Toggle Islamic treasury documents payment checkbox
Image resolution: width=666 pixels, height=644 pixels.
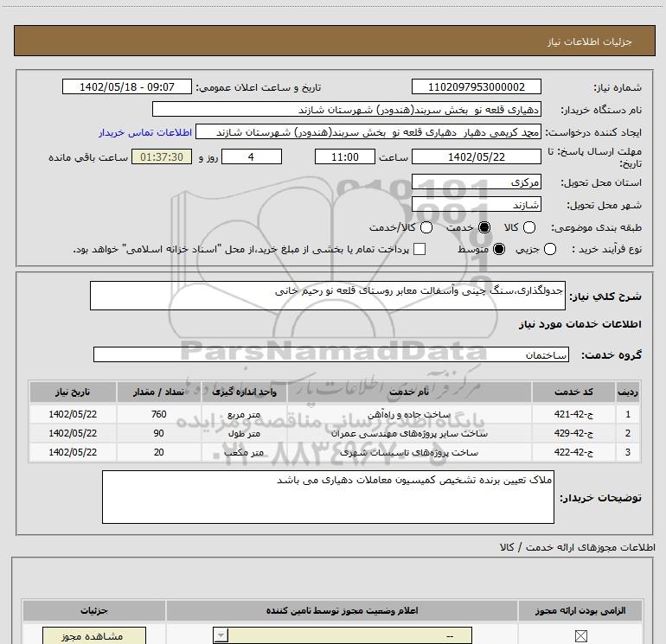click(x=419, y=249)
